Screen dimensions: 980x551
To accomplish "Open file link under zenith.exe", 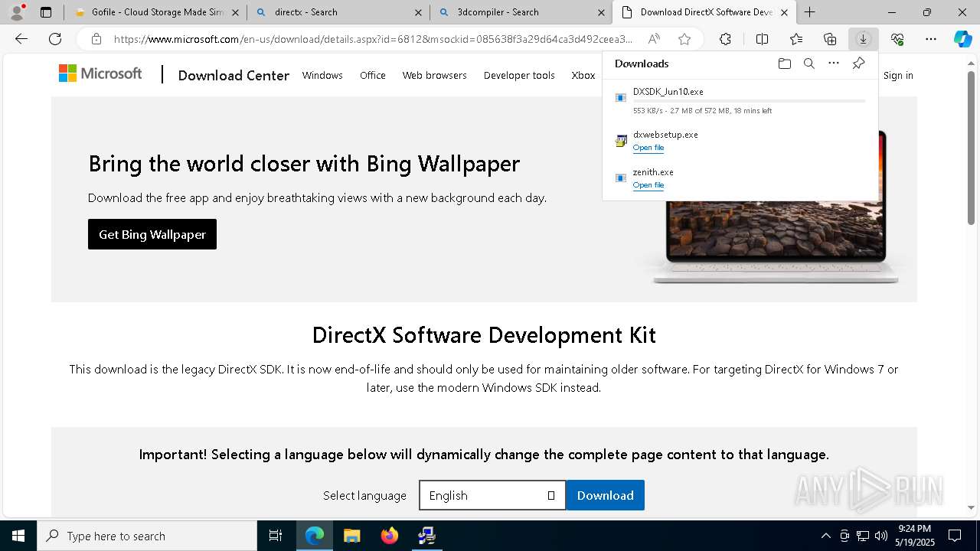I will pos(648,185).
